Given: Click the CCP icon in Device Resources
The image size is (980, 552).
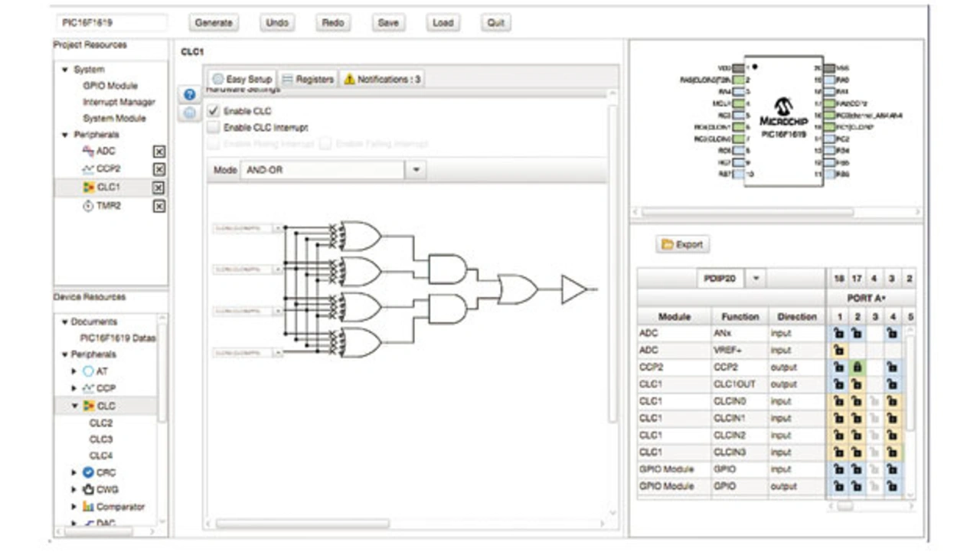Looking at the screenshot, I should click(88, 388).
